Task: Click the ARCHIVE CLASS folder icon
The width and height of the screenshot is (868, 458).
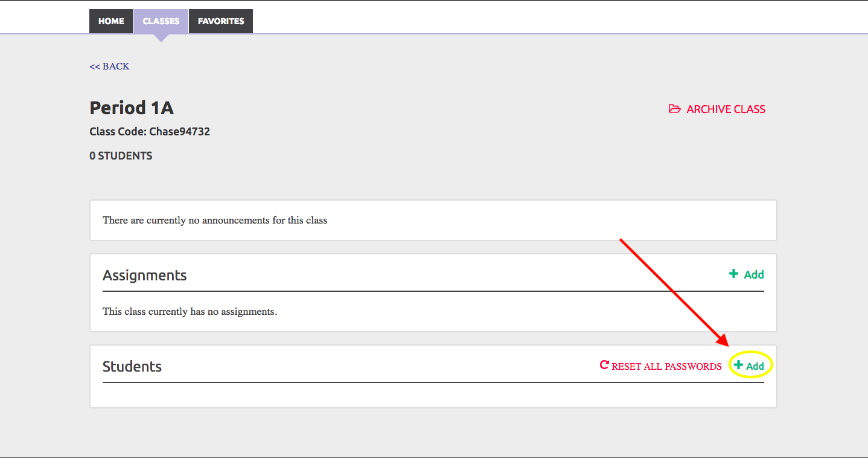Action: pyautogui.click(x=674, y=109)
